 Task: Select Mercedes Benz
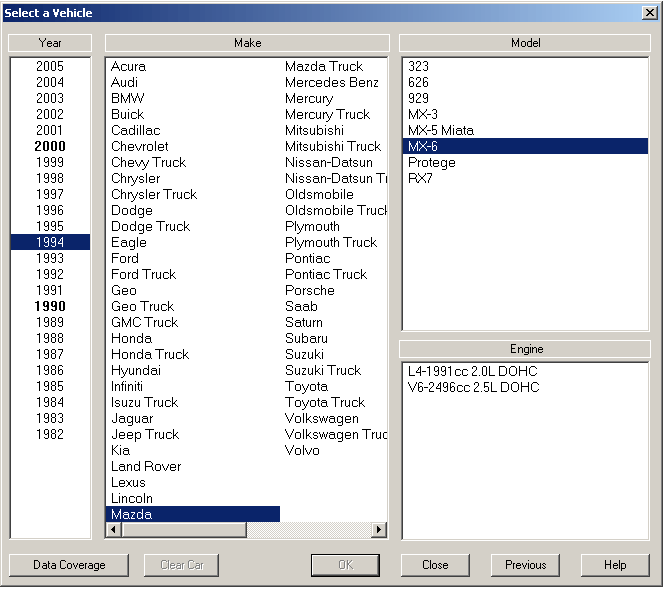[x=332, y=83]
